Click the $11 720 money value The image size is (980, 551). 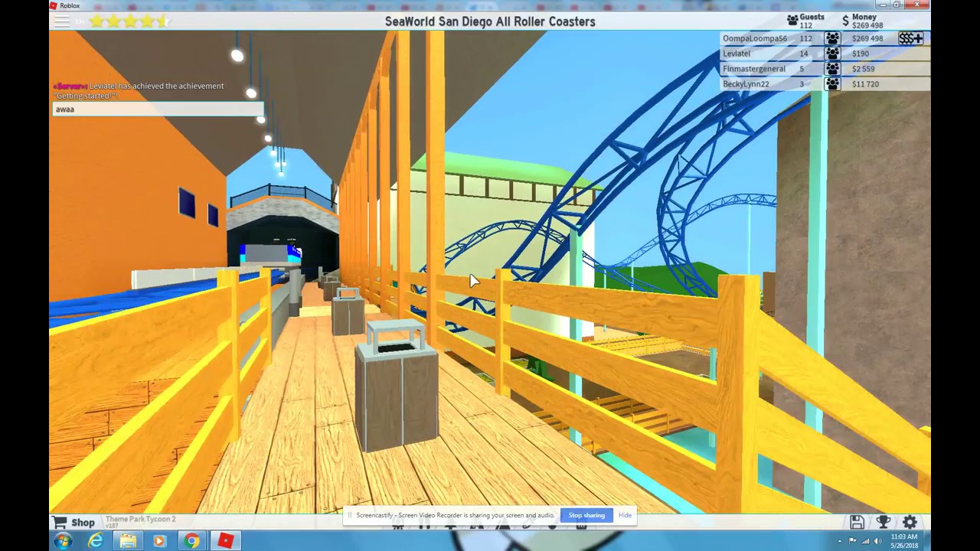865,84
